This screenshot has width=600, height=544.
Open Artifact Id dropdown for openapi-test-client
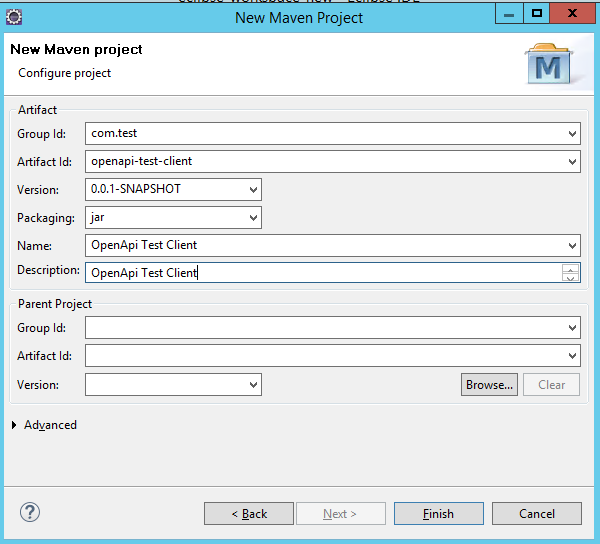(572, 162)
